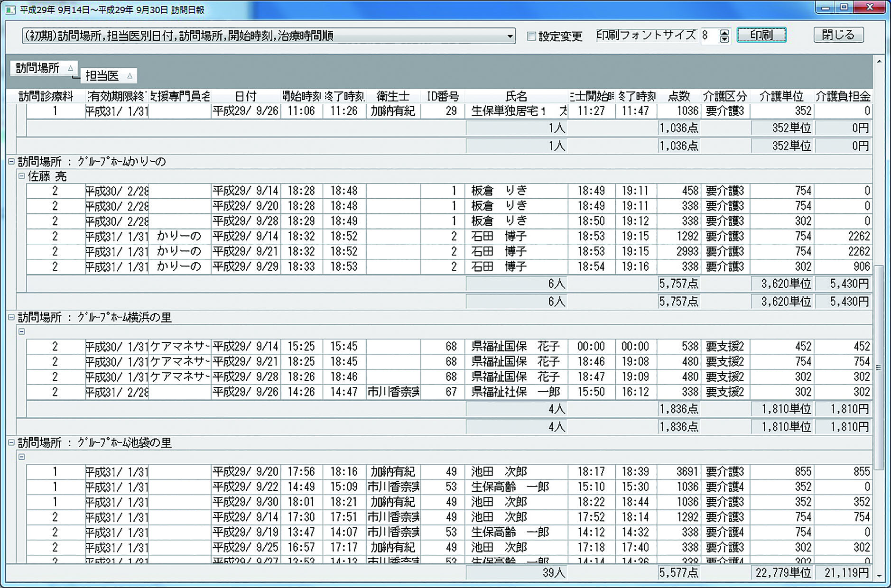Click sort arrow on 担当医 group chip
Viewport: 891px width, 588px height.
[130, 76]
